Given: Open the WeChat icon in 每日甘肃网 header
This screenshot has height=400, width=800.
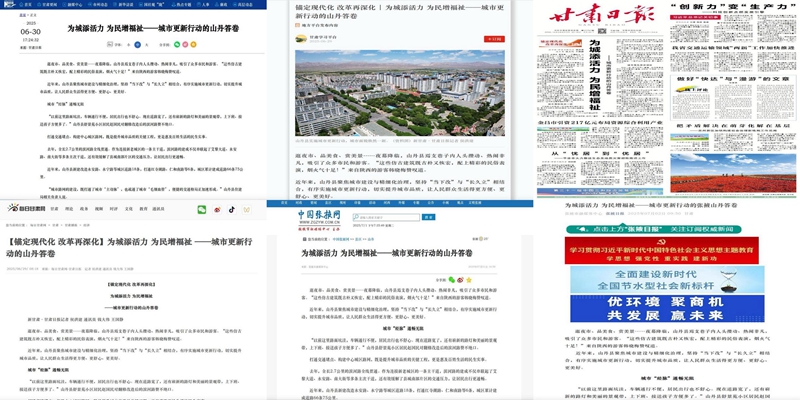Looking at the screenshot, I should (202, 209).
